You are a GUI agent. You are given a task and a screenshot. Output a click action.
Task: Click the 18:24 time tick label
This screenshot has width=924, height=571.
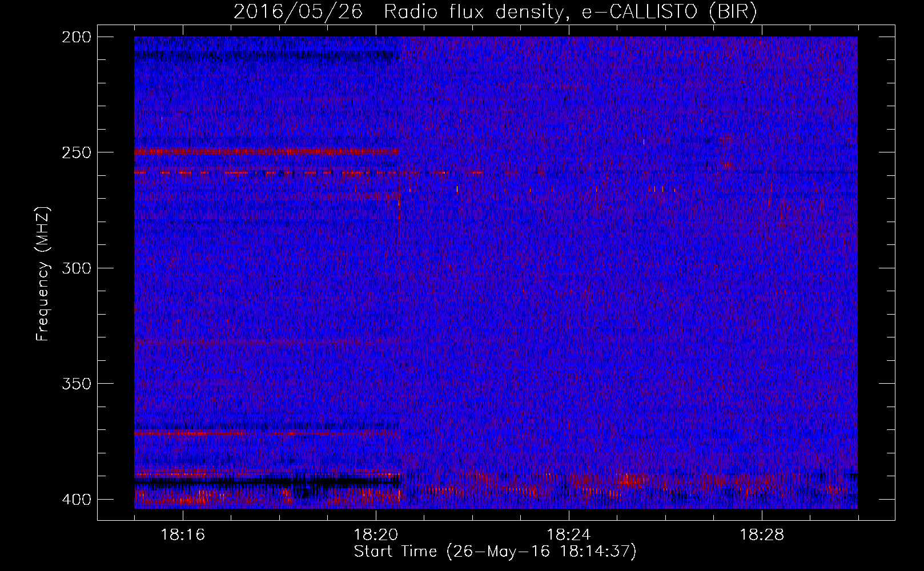(569, 535)
